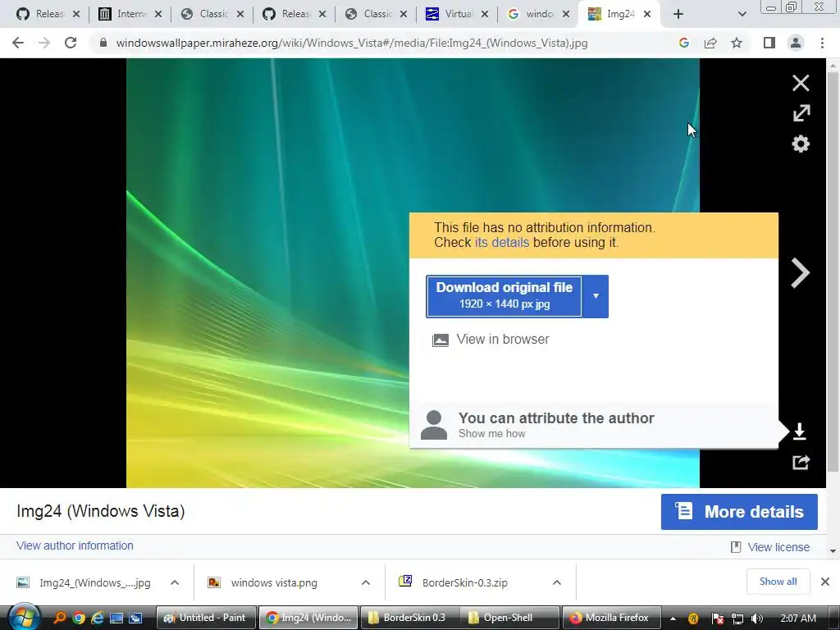Click the Action Center flag tray icon

pyautogui.click(x=718, y=619)
